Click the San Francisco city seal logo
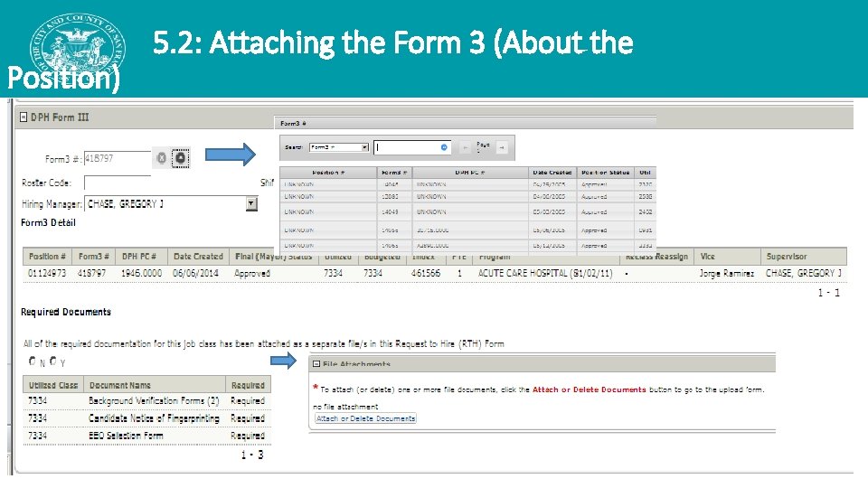The image size is (868, 488). pyautogui.click(x=78, y=49)
